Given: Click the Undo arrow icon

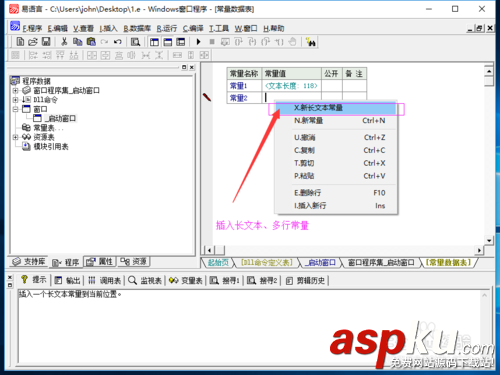Looking at the screenshot, I should click(117, 42).
